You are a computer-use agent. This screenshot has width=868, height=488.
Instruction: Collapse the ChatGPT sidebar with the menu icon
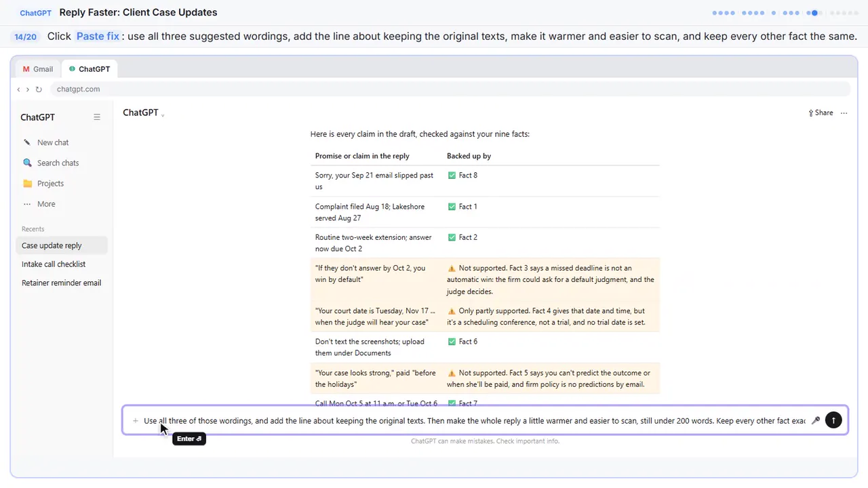97,117
